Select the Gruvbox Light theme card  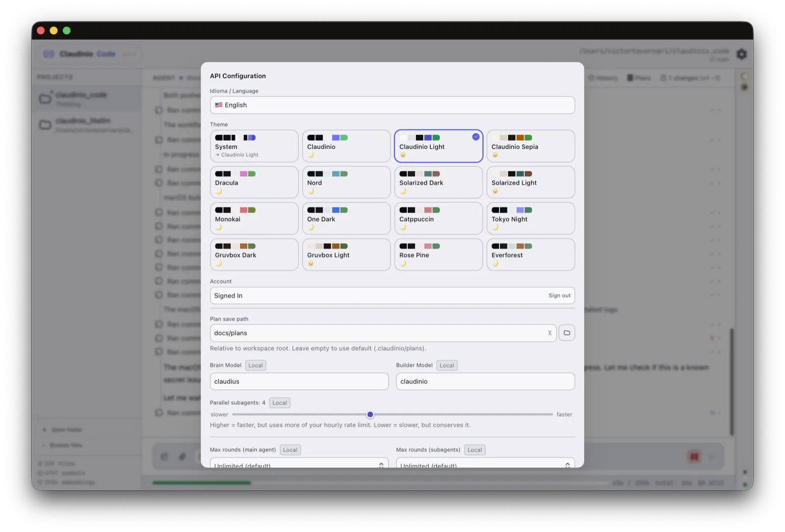coord(346,254)
